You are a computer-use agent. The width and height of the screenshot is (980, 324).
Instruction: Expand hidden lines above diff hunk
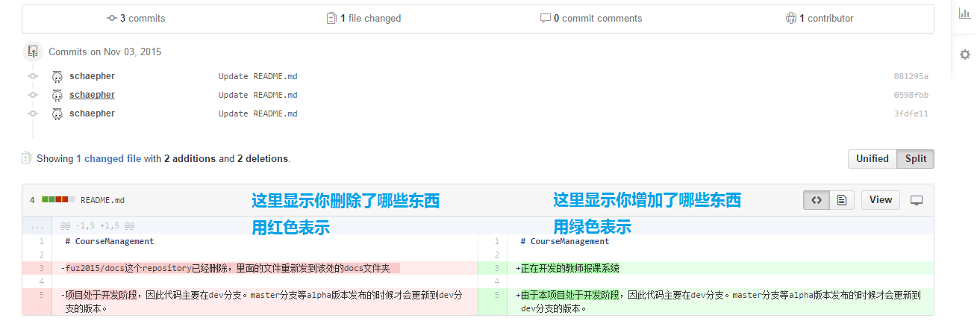37,225
